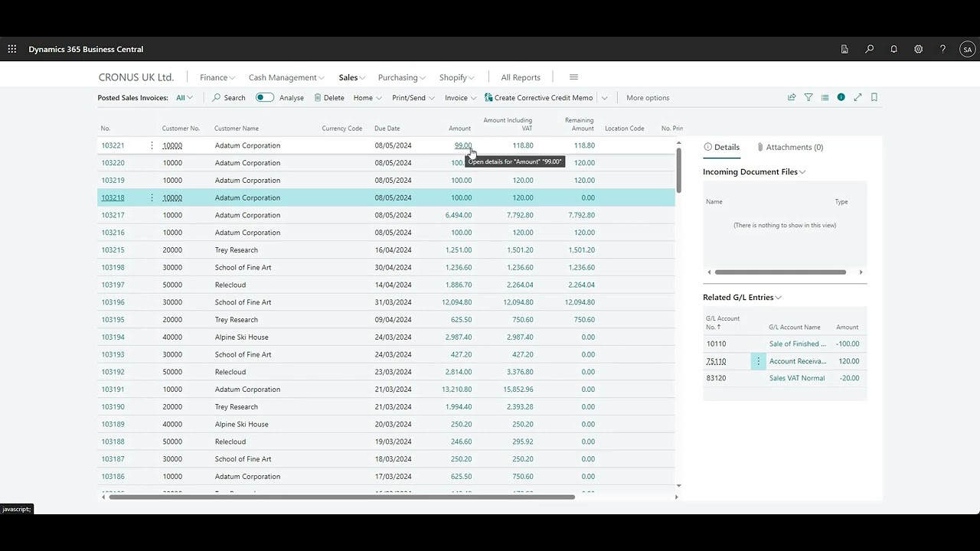This screenshot has width=980, height=551.
Task: Click due date 30/04/2024 cell
Action: click(x=394, y=267)
